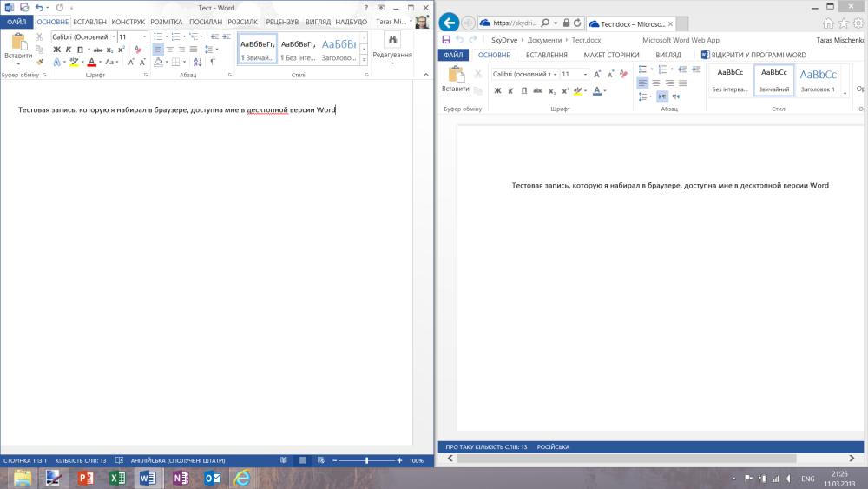868x489 pixels.
Task: Click Undo arrow in desktop Word title bar
Action: (x=39, y=8)
